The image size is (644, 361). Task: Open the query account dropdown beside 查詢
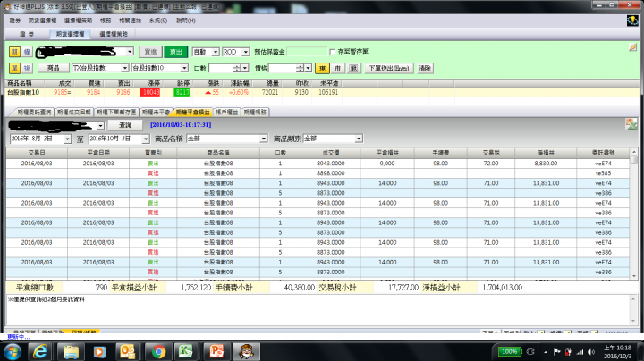click(x=100, y=125)
